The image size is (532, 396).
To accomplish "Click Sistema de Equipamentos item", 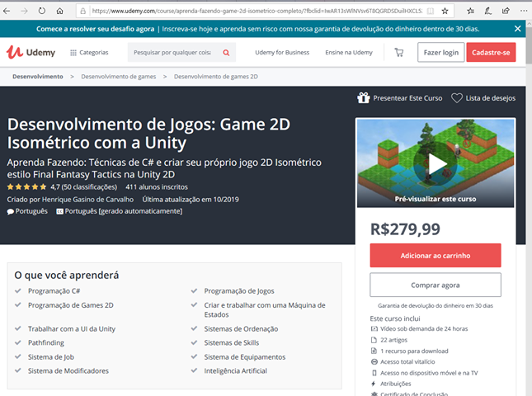I will tap(245, 357).
